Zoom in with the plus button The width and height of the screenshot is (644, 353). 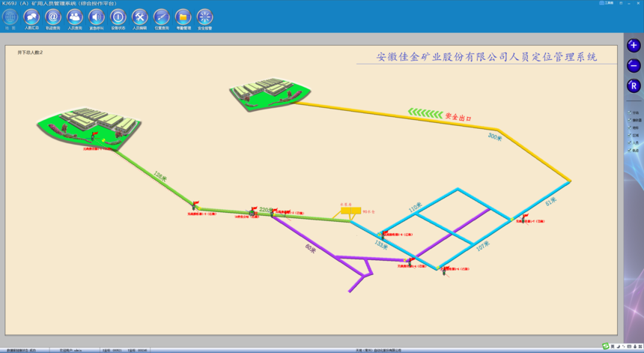(634, 45)
